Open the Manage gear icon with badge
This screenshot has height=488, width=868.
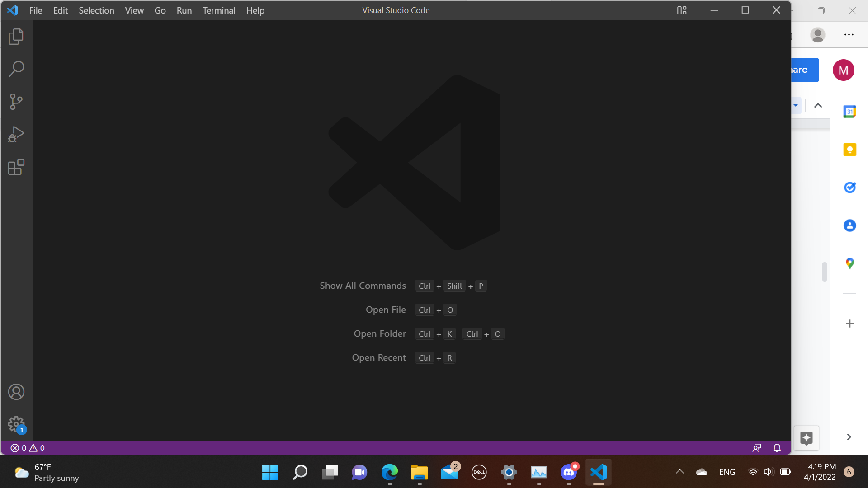16,424
